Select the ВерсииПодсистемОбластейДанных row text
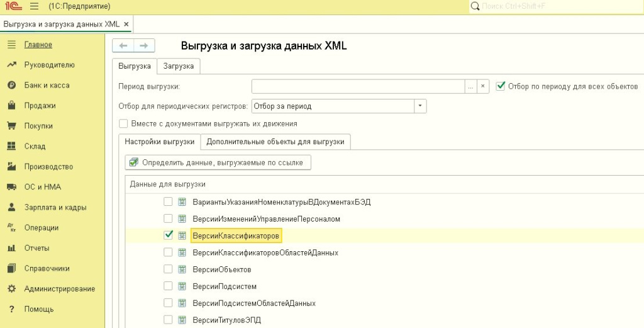Screen dimensions: 644x328 tap(254, 303)
